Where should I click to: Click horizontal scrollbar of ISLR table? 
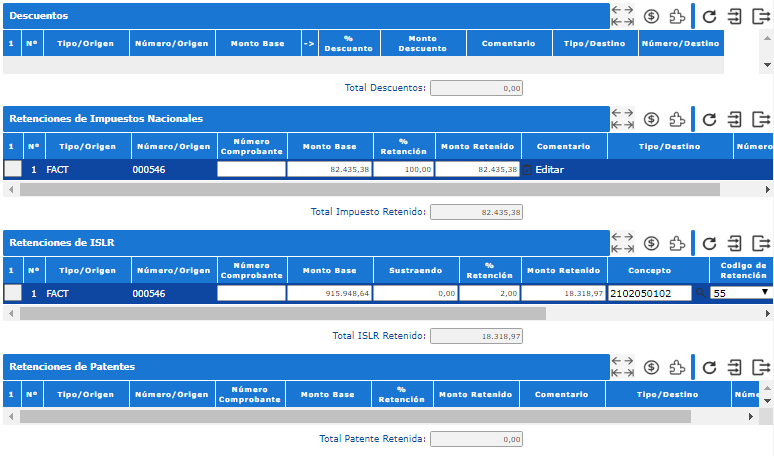(x=283, y=313)
